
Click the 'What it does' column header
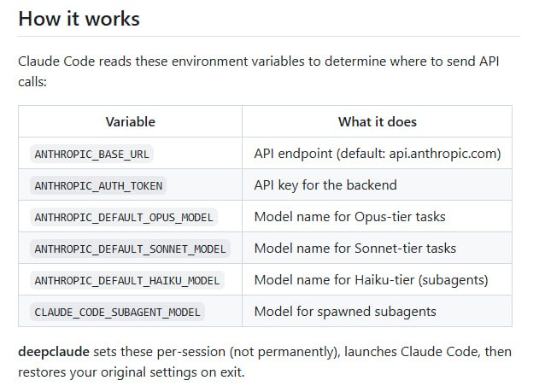click(377, 122)
